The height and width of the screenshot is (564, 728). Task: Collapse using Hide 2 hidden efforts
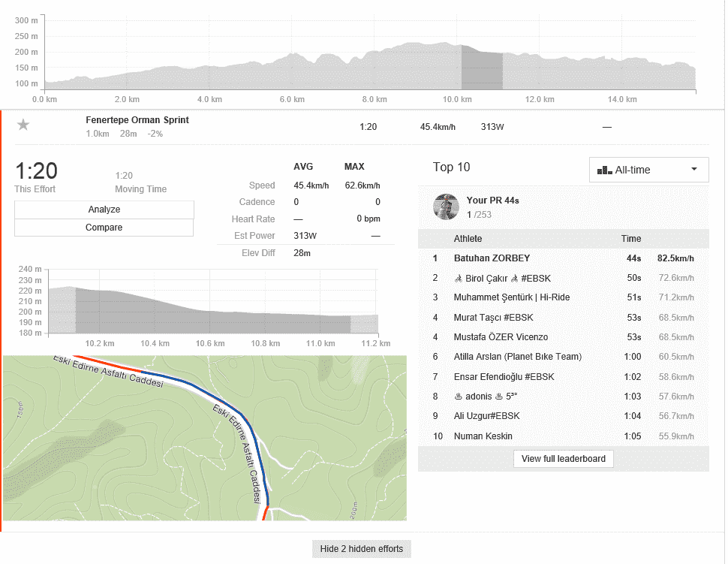[361, 549]
